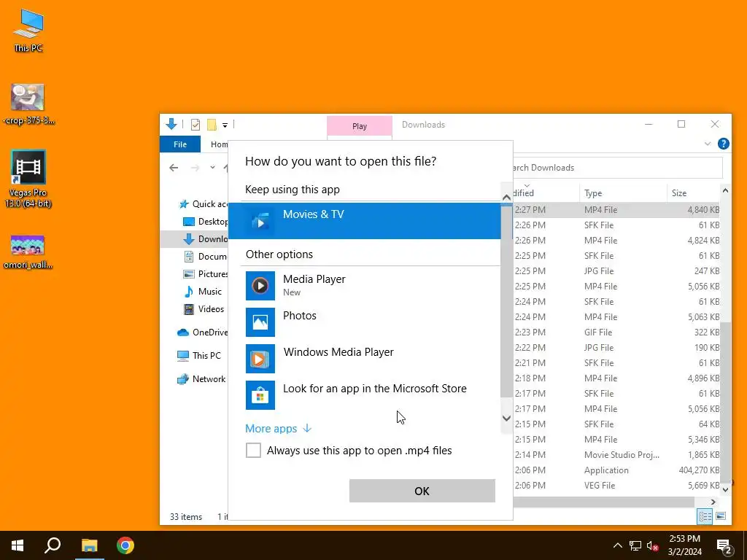Enable Always use this app checkbox

(253, 450)
